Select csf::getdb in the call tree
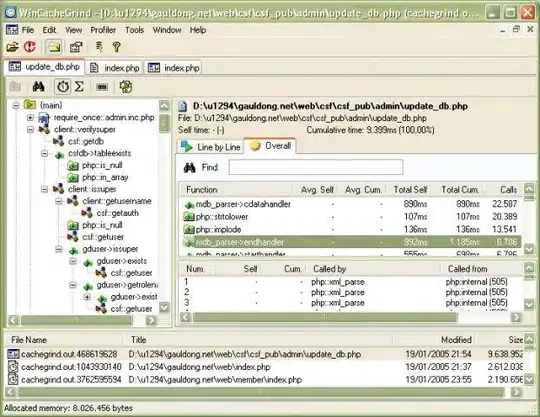Image resolution: width=540 pixels, height=417 pixels. click(86, 141)
